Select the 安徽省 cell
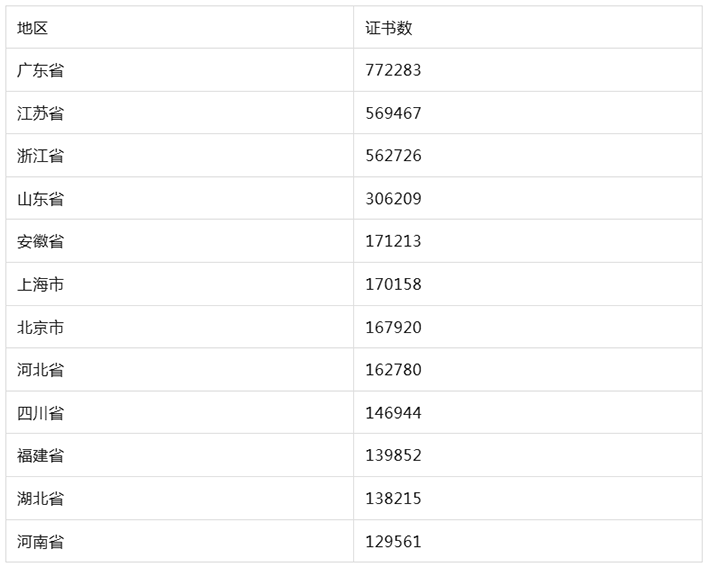 (x=41, y=242)
